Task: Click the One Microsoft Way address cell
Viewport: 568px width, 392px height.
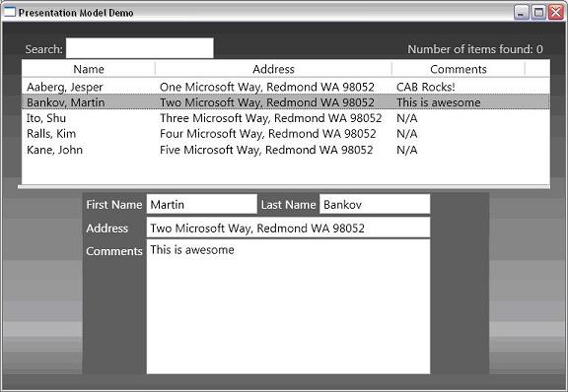Action: click(267, 87)
